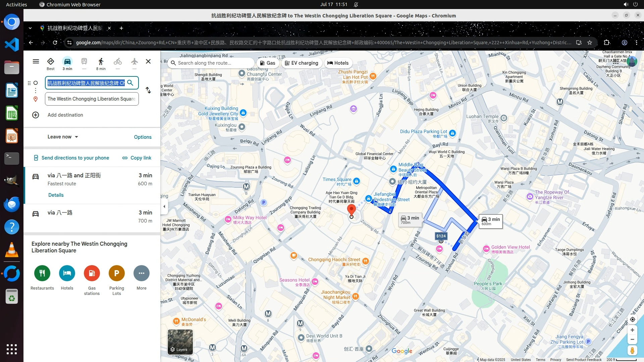
Task: Click the Parking Lots nearby icon
Action: click(116, 273)
